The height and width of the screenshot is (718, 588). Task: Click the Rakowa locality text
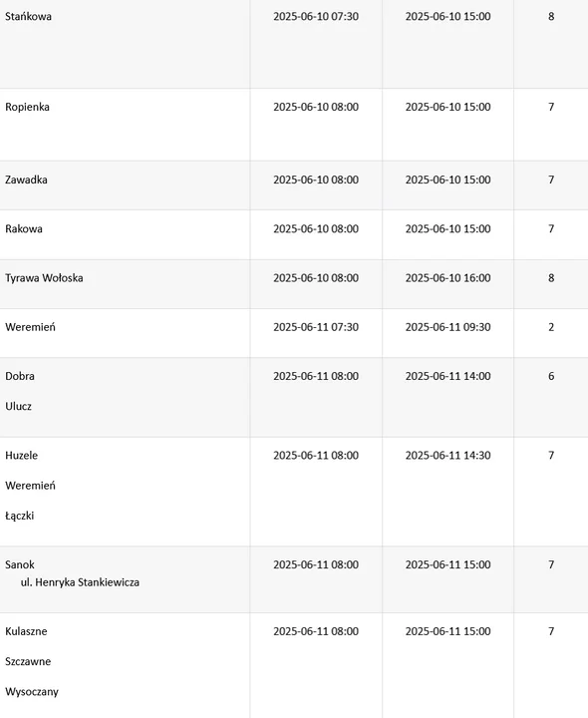tap(24, 229)
